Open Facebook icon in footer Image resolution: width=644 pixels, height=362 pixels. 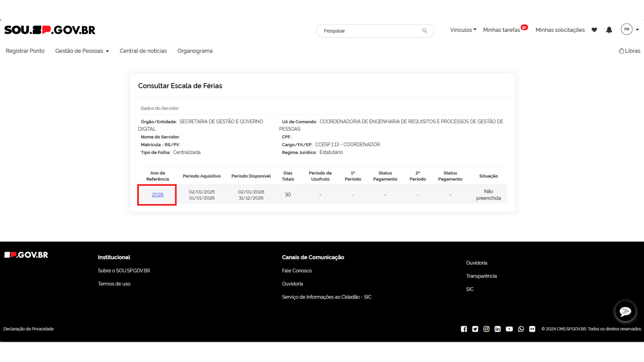click(x=464, y=329)
